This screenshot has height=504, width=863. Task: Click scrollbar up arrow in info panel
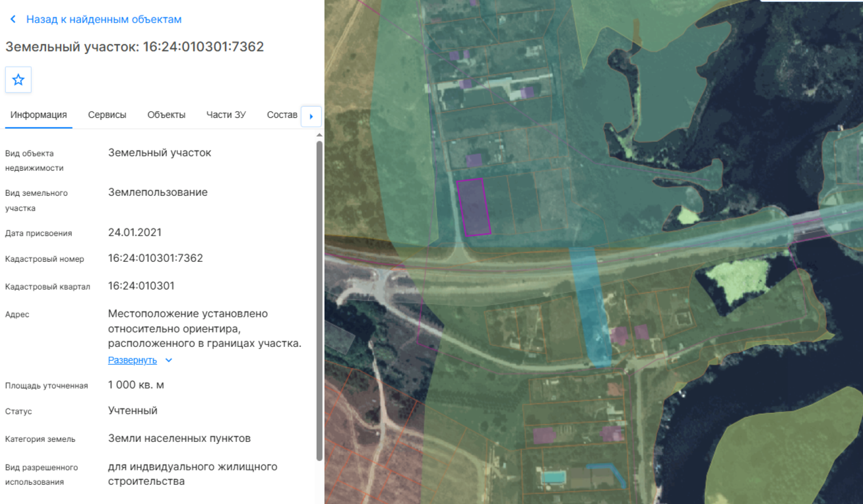point(319,135)
